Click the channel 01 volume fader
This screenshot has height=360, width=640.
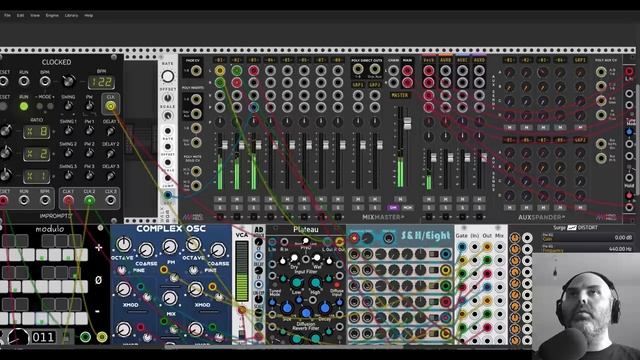(x=224, y=145)
